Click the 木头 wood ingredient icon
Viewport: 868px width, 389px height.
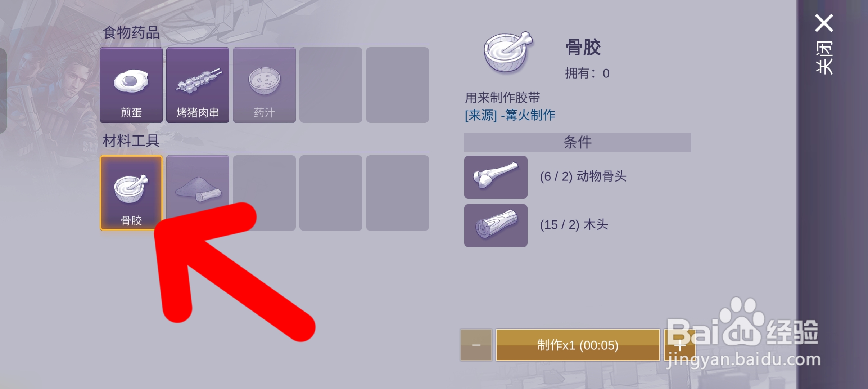[x=496, y=225]
